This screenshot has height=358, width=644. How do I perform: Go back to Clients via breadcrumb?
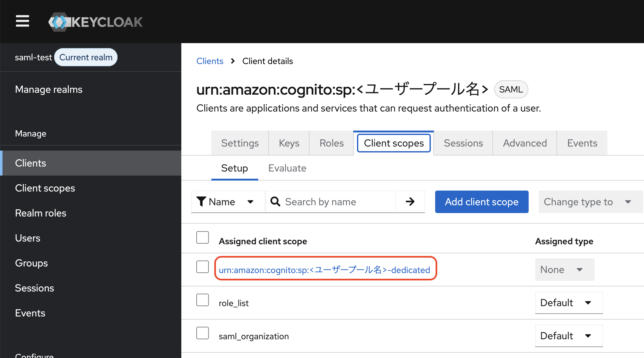coord(210,61)
